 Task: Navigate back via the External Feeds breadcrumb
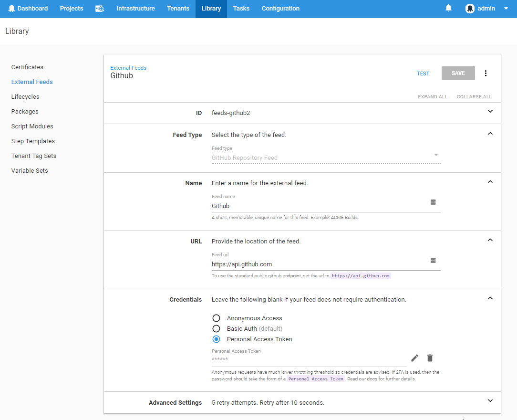[128, 67]
